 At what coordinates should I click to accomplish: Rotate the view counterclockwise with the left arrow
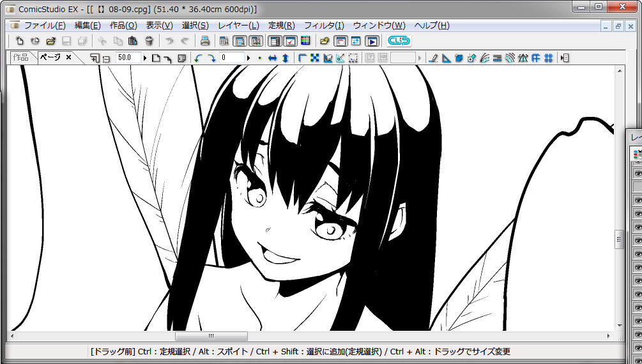click(x=199, y=58)
